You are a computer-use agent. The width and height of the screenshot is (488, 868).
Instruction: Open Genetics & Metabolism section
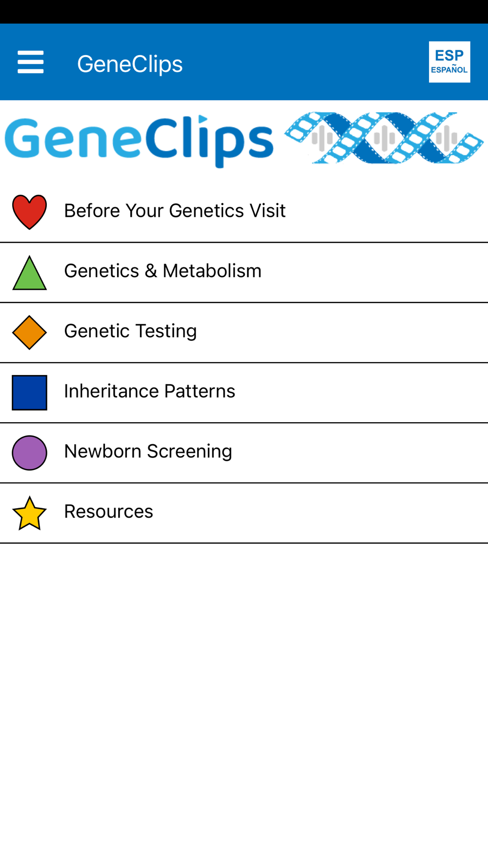pyautogui.click(x=163, y=271)
